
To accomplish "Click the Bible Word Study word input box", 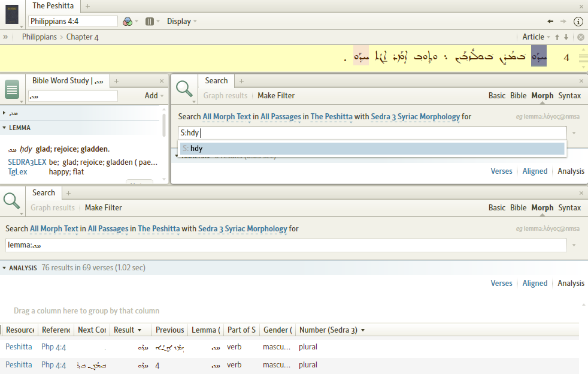I will pyautogui.click(x=72, y=96).
